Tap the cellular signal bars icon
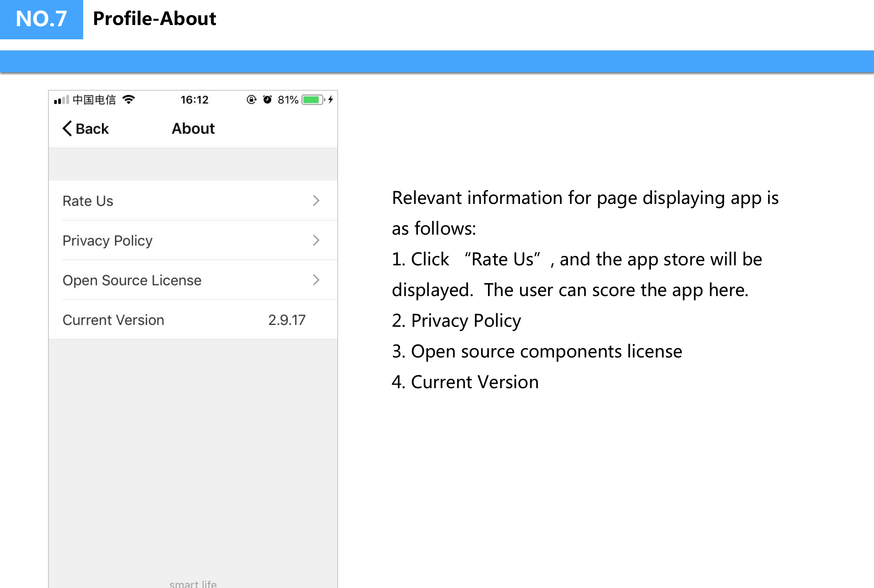 [61, 100]
